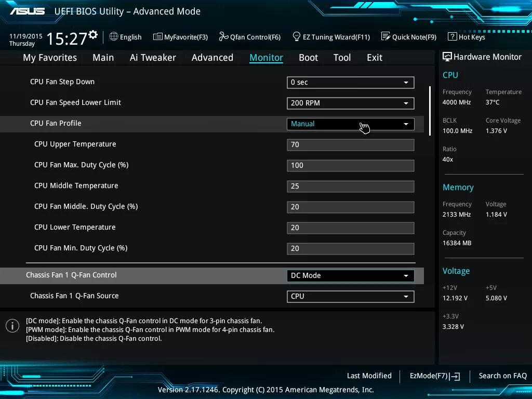Switch to the Main tab
This screenshot has height=399, width=532.
tap(103, 58)
